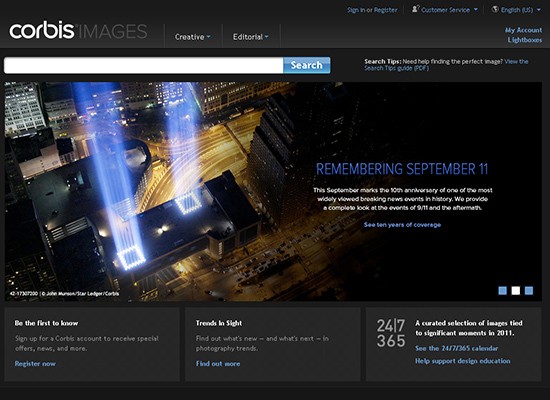Click Sign in or Register link
This screenshot has height=400, width=550.
point(372,10)
